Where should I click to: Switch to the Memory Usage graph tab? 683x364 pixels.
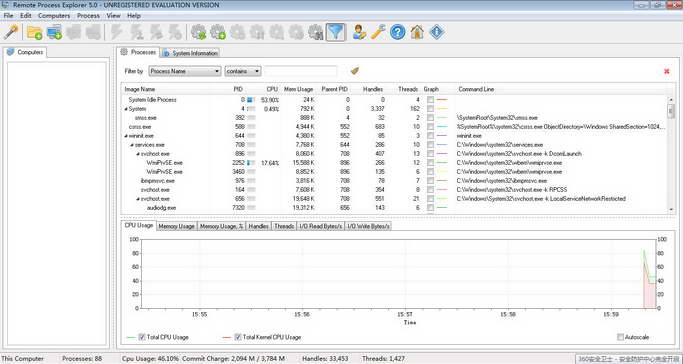click(176, 226)
